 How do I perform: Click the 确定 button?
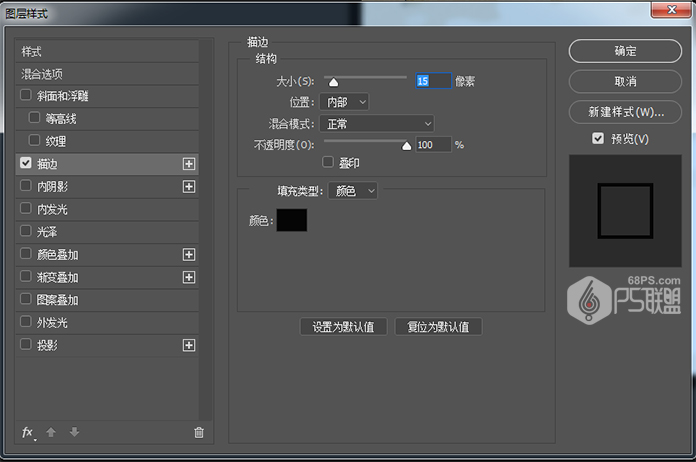pyautogui.click(x=625, y=51)
